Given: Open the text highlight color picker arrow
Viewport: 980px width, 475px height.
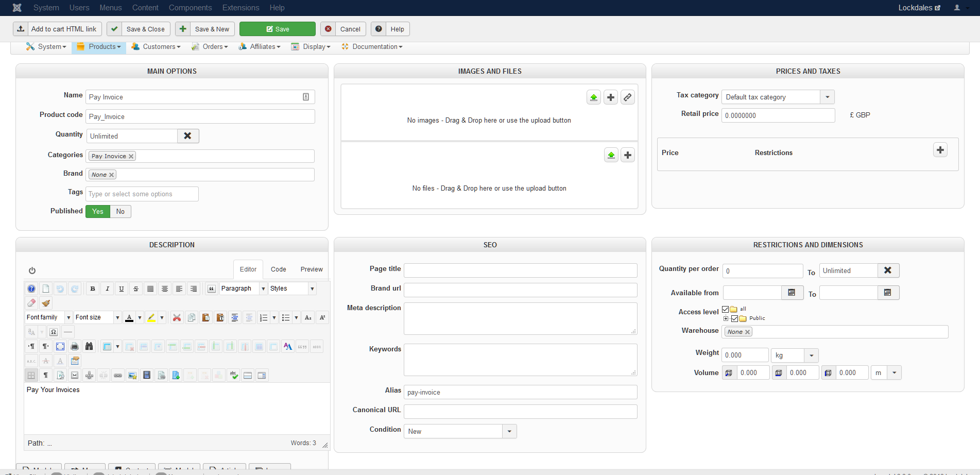Looking at the screenshot, I should [x=162, y=317].
